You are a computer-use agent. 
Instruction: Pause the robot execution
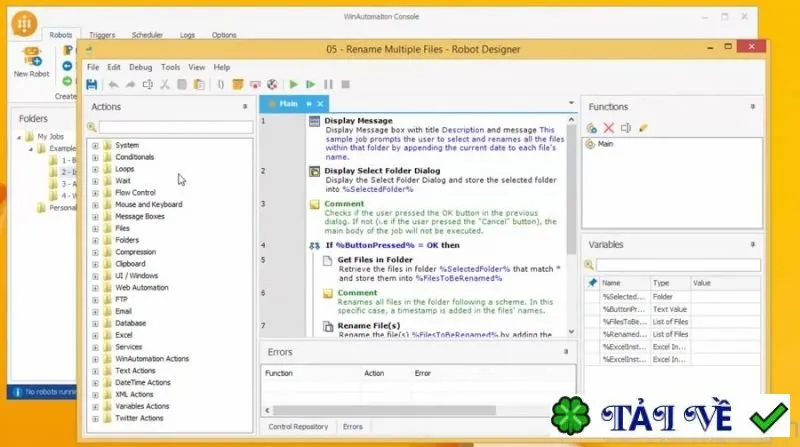(x=329, y=84)
